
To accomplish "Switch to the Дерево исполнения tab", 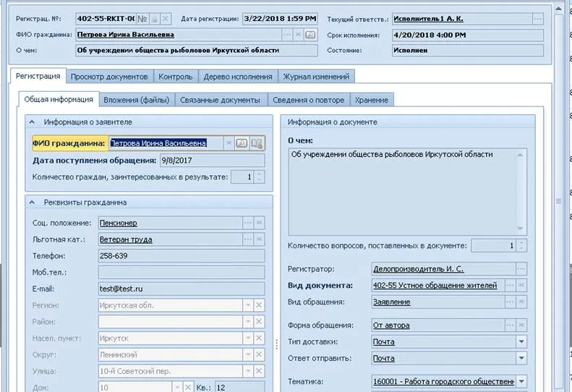I will coord(237,77).
